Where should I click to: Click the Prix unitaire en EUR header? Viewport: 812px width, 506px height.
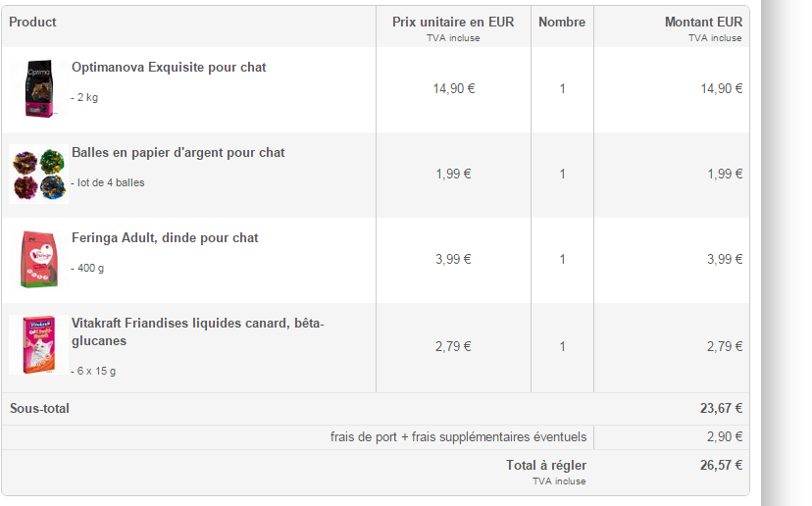pyautogui.click(x=453, y=22)
